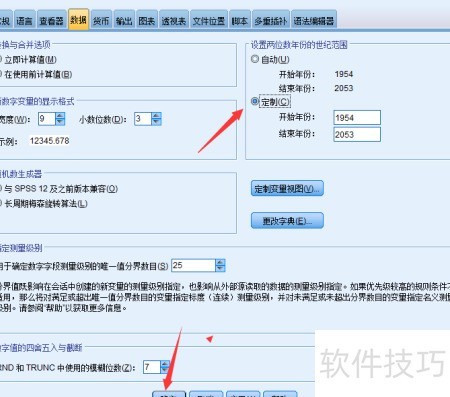
Task: Click the custom 开始年份 field showing 1954
Action: tap(357, 118)
